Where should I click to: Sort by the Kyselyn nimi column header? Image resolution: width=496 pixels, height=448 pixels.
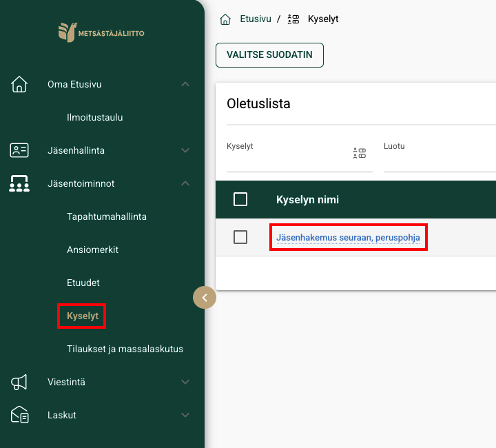[307, 200]
